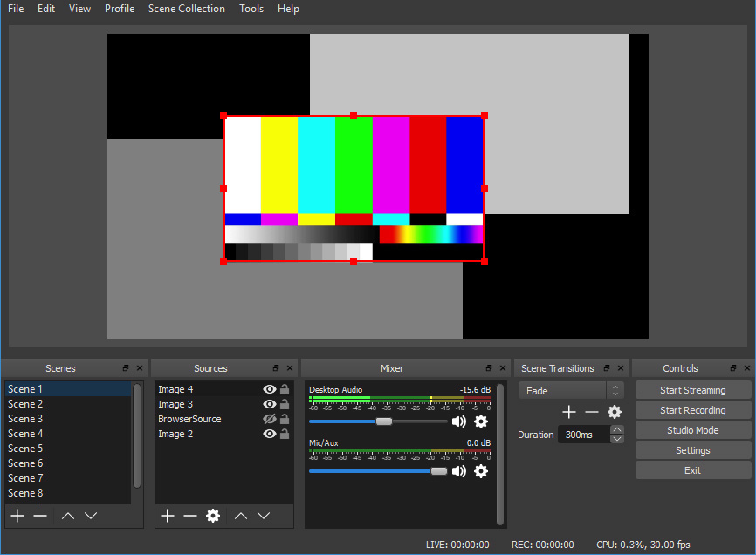Click the Desktop Audio volume slider handle

click(384, 421)
